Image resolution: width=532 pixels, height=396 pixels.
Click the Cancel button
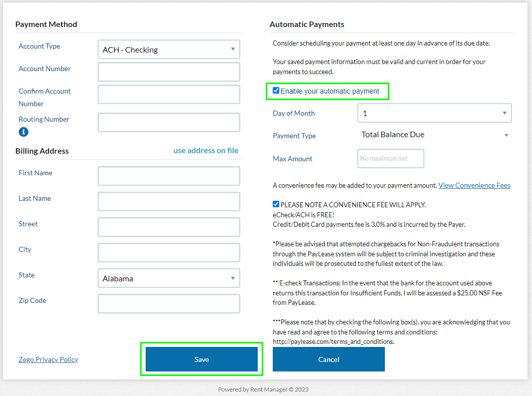[x=328, y=359]
